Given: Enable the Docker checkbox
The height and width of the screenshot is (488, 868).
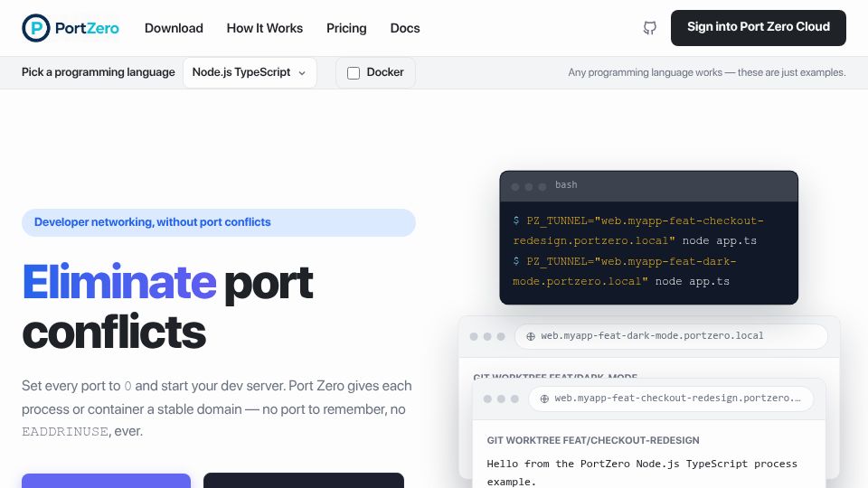Looking at the screenshot, I should 354,73.
